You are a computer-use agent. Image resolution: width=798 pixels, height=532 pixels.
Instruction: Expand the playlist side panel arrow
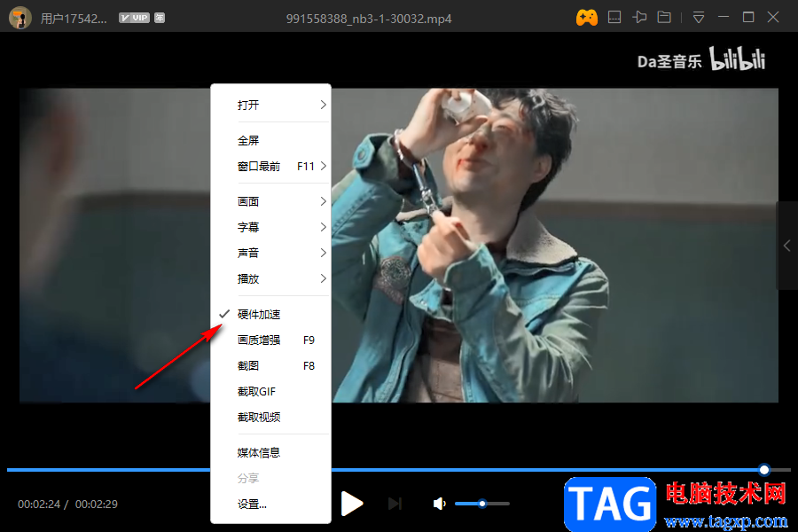point(787,246)
